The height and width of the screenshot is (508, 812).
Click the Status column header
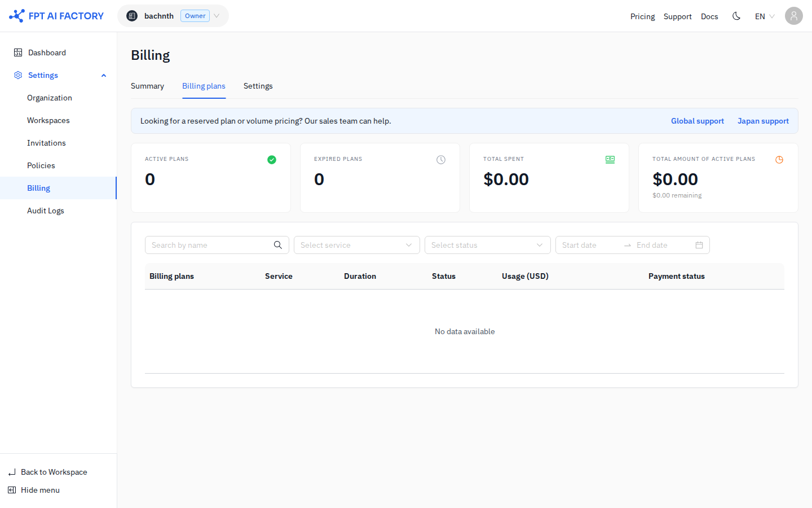[x=444, y=276]
